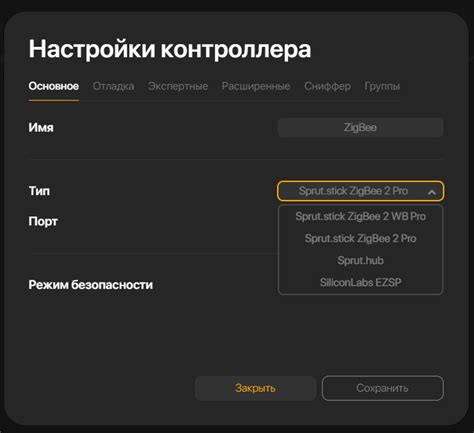This screenshot has width=474, height=433.
Task: Pick SiliconLabs EZSP from the dropdown
Action: pos(360,282)
